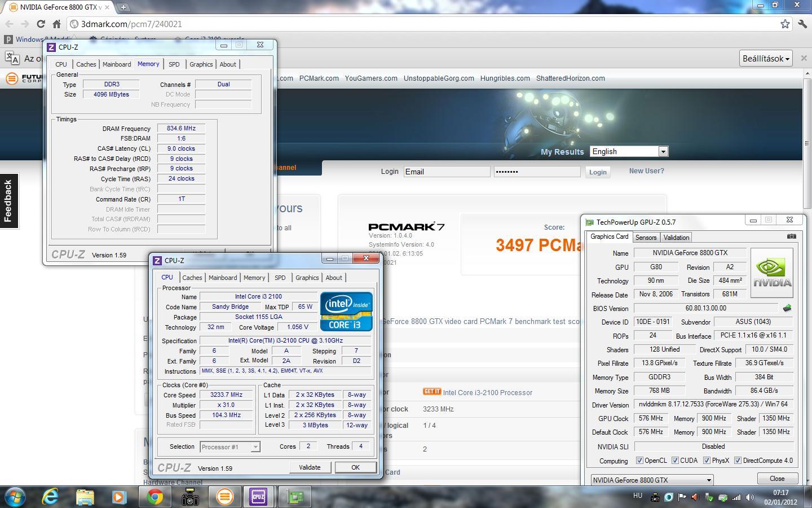Toggle the OpenCL checkbox in GPU-Z

[x=639, y=460]
